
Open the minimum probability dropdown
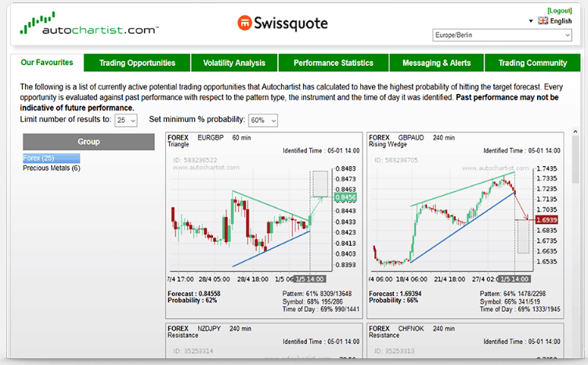pos(263,121)
